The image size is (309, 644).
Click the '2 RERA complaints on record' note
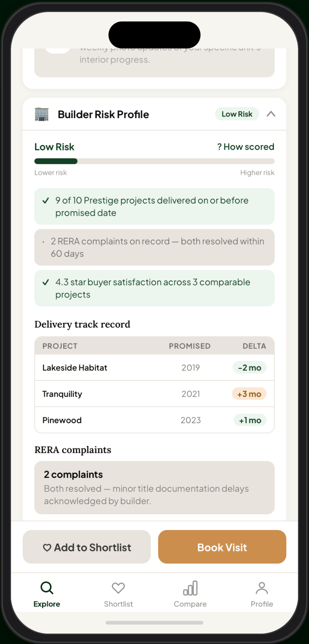pyautogui.click(x=154, y=247)
